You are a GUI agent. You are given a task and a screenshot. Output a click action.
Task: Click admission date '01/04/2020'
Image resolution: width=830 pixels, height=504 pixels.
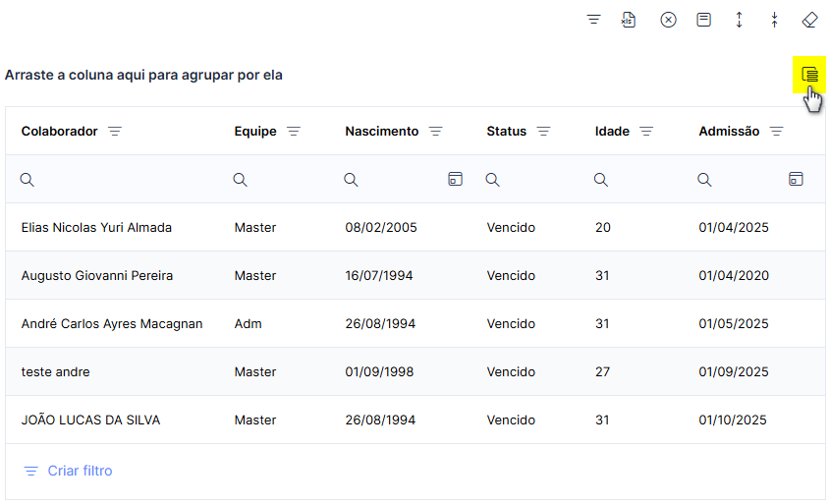(734, 276)
